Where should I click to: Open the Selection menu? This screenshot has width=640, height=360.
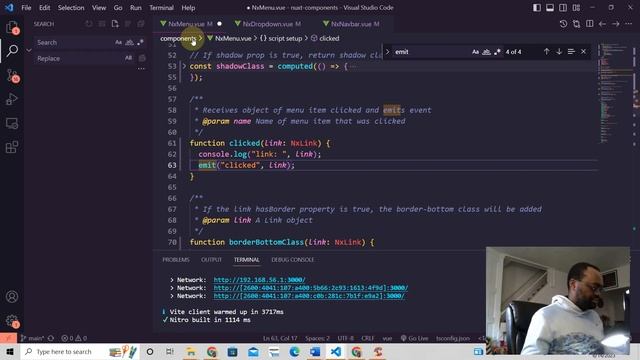click(71, 8)
